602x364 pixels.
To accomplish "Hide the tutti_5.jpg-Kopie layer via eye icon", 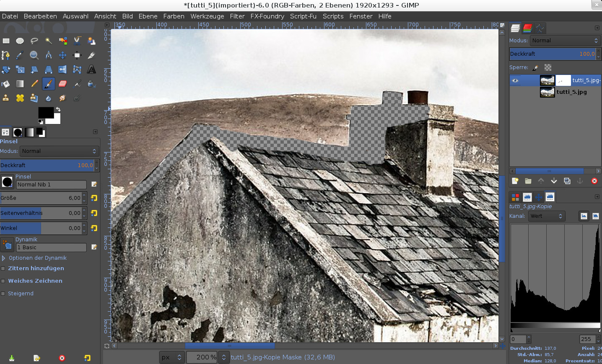I will 515,80.
